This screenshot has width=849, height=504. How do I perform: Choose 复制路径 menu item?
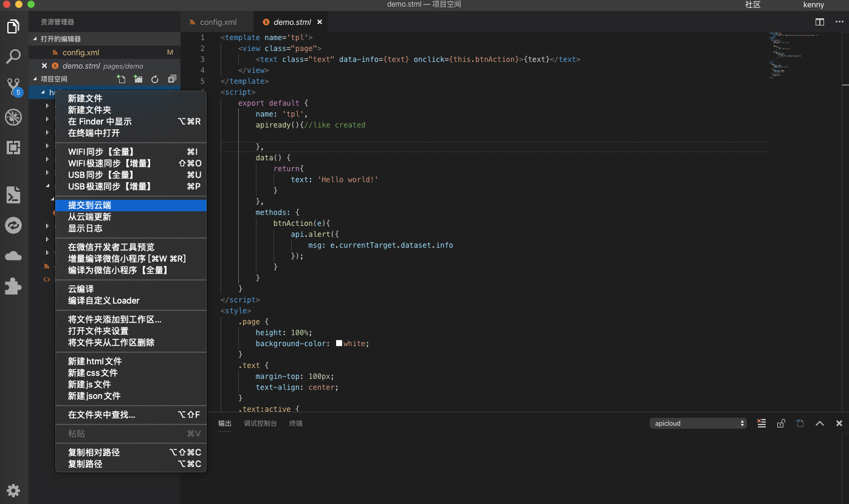click(x=131, y=464)
